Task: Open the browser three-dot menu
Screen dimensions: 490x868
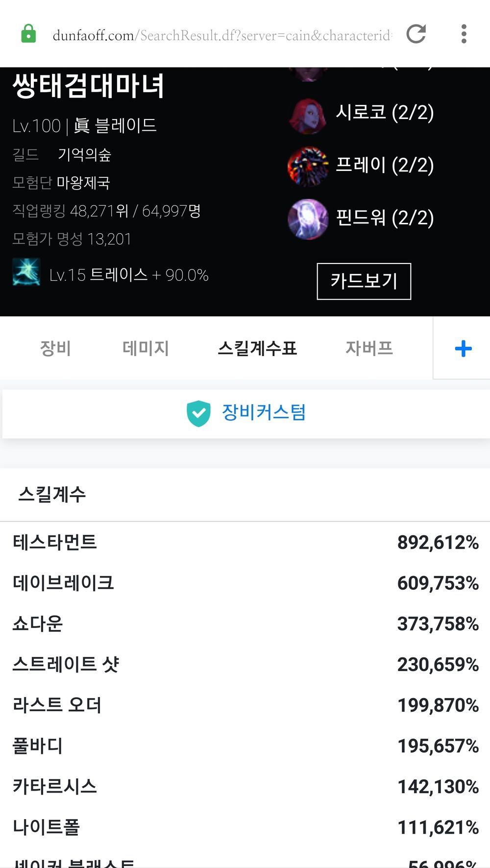Action: 464,34
